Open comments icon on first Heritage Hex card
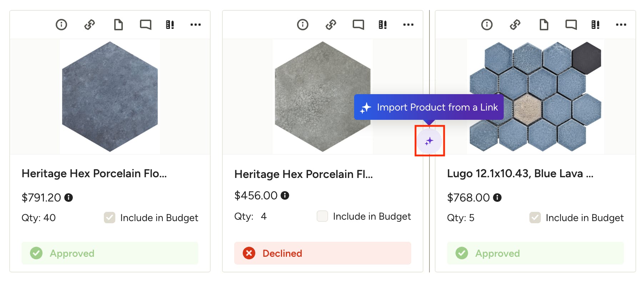Viewport: 644px width, 281px height. coord(145,25)
